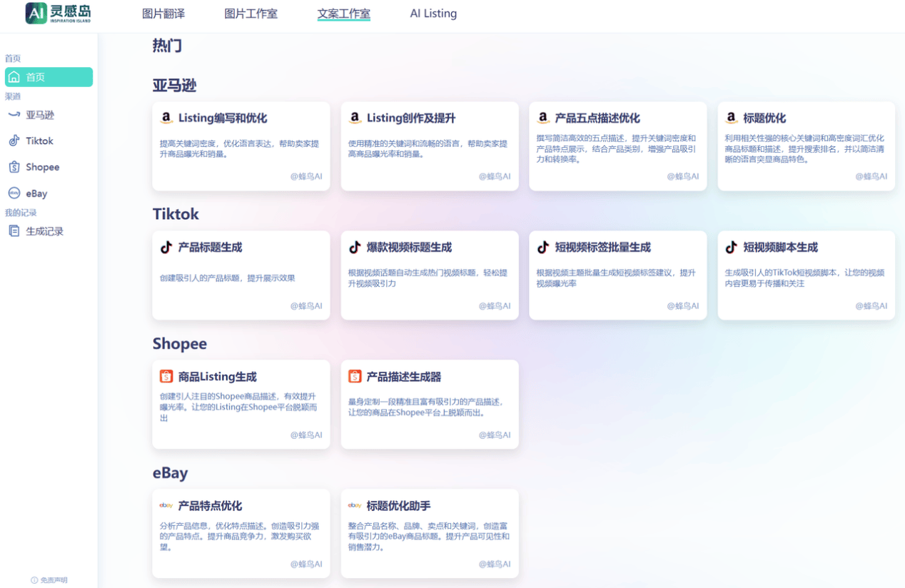Click the Amazon icon on the Listing创作及提升 card
This screenshot has height=588, width=905.
[x=355, y=118]
